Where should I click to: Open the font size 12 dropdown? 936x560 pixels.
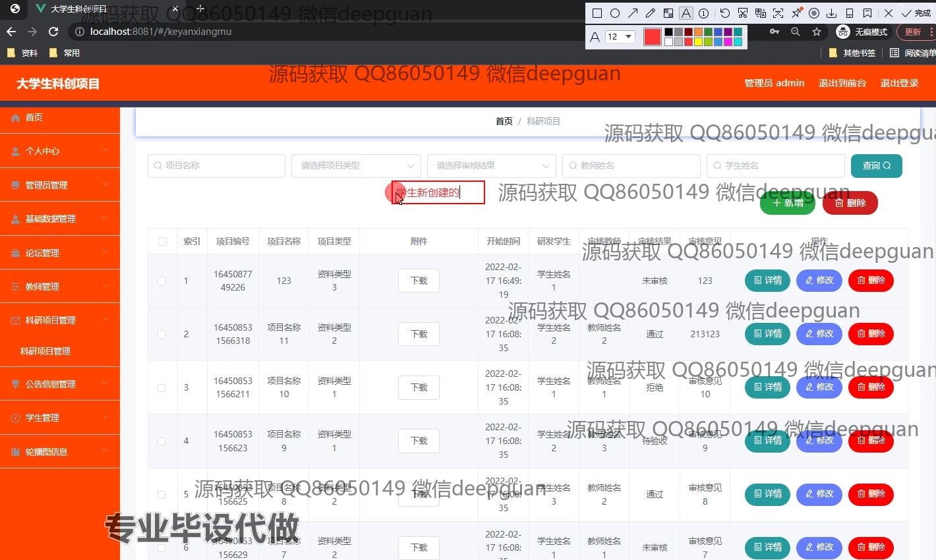point(620,37)
